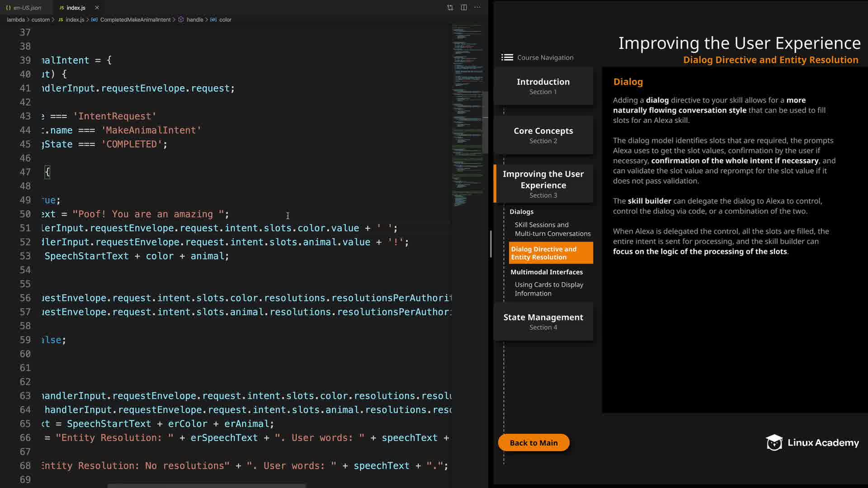Collapse Improving the User Experience section
The image size is (868, 488).
coord(543,184)
